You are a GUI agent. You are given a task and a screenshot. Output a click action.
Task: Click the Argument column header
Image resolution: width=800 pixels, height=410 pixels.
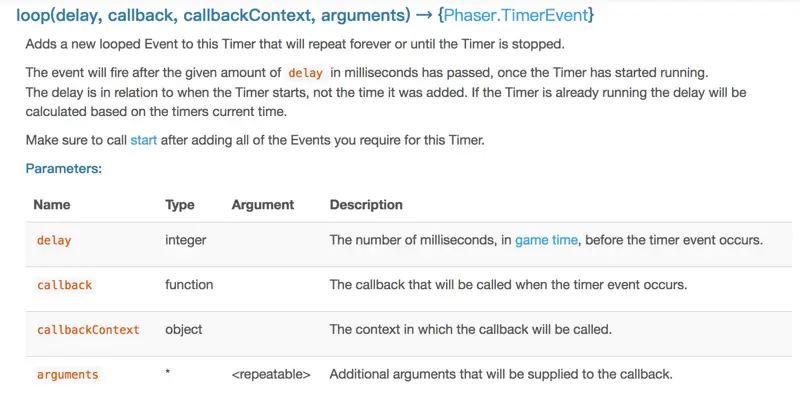coord(263,205)
